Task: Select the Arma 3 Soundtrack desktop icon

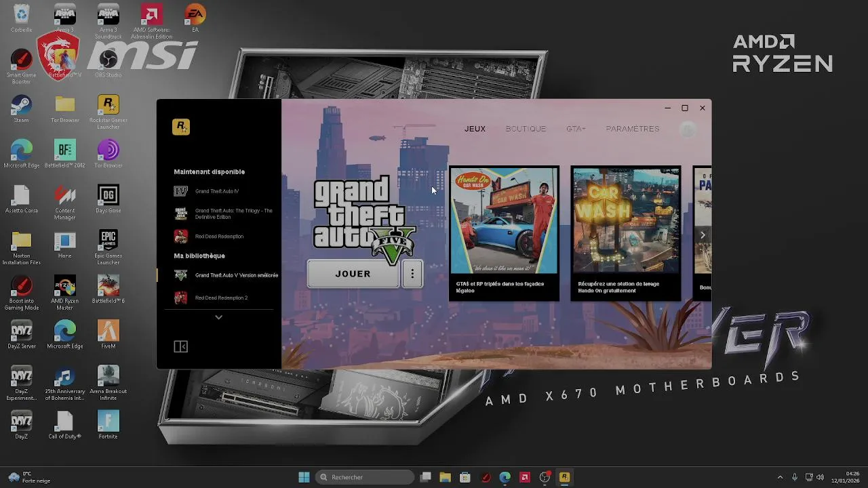Action: point(108,21)
